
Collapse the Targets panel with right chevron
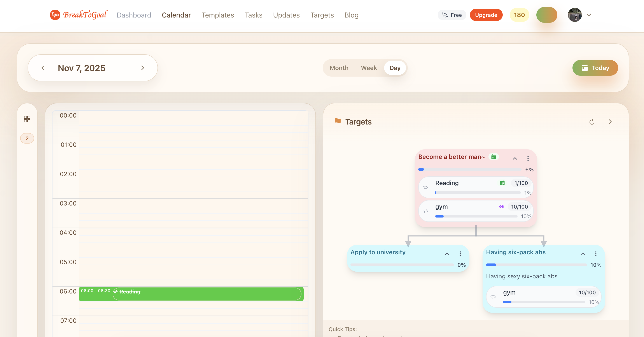(610, 122)
